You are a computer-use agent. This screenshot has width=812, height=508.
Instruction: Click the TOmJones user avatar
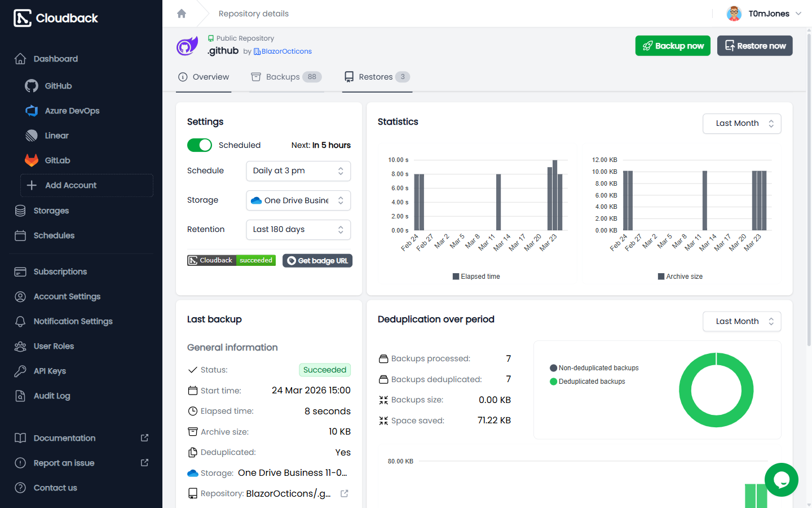(734, 14)
